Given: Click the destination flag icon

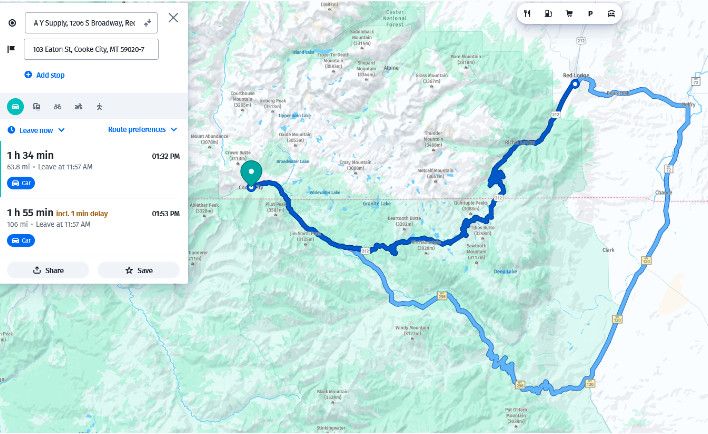Looking at the screenshot, I should pyautogui.click(x=11, y=49).
